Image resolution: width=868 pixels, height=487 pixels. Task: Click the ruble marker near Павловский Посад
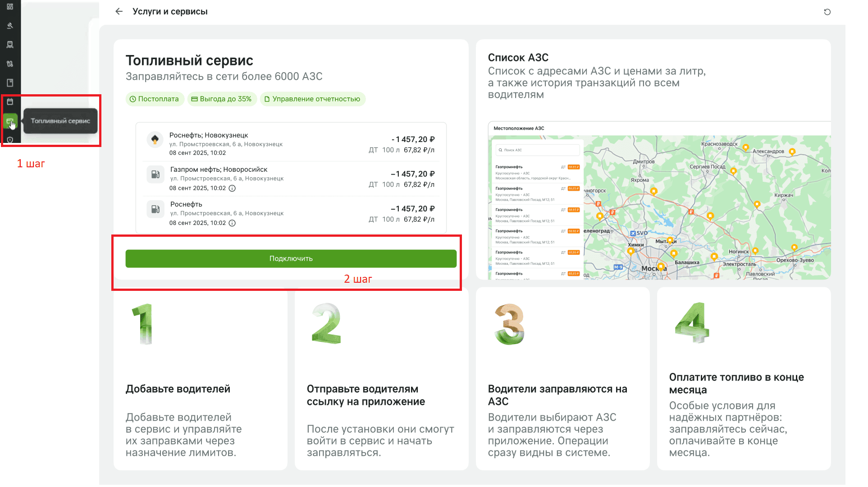pyautogui.click(x=717, y=276)
